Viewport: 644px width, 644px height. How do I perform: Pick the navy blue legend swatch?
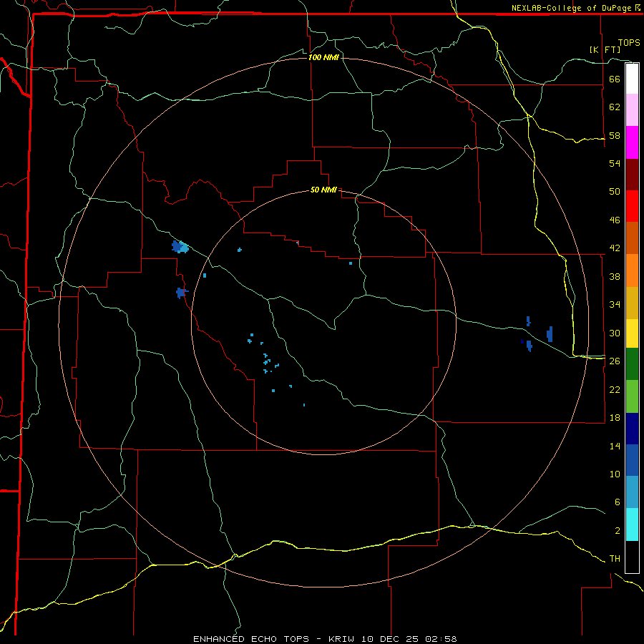pyautogui.click(x=632, y=429)
